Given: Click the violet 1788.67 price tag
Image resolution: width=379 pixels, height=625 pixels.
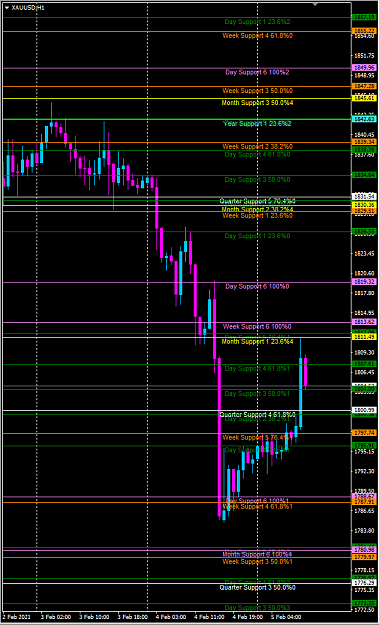Looking at the screenshot, I should tap(363, 496).
